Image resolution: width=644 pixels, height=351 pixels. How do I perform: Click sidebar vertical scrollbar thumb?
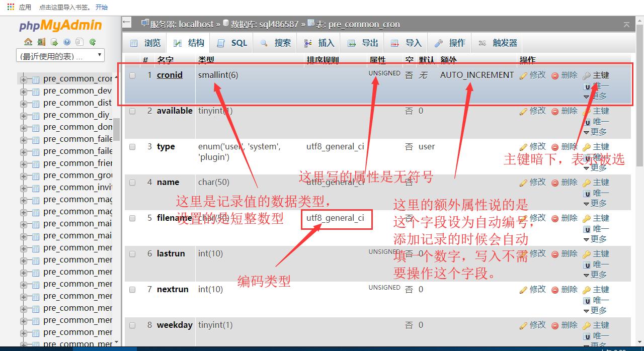click(x=116, y=129)
